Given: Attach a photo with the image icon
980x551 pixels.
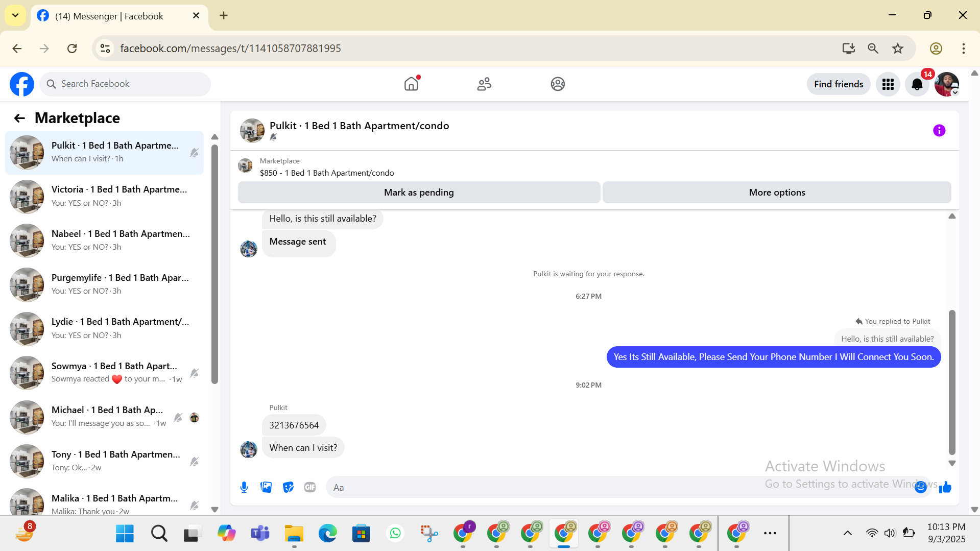Looking at the screenshot, I should point(266,487).
